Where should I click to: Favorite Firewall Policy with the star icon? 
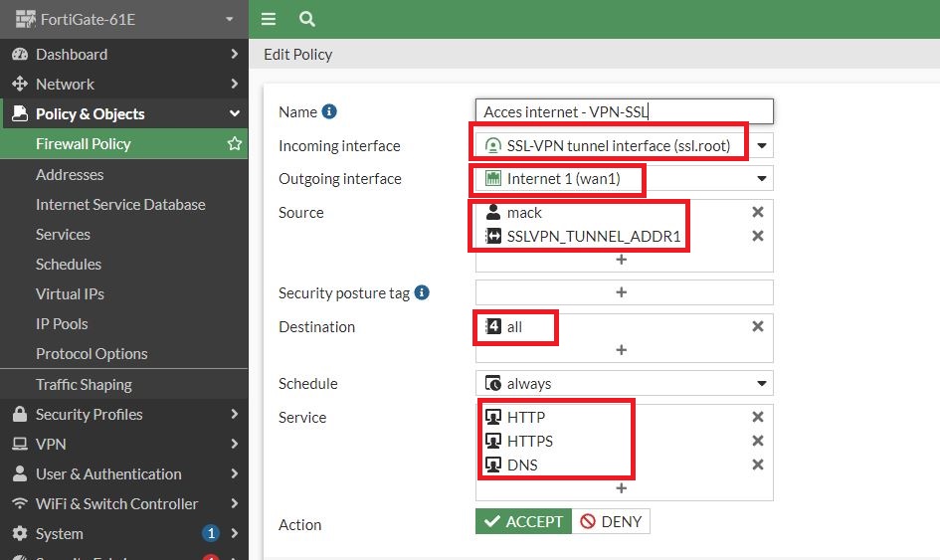pos(235,144)
